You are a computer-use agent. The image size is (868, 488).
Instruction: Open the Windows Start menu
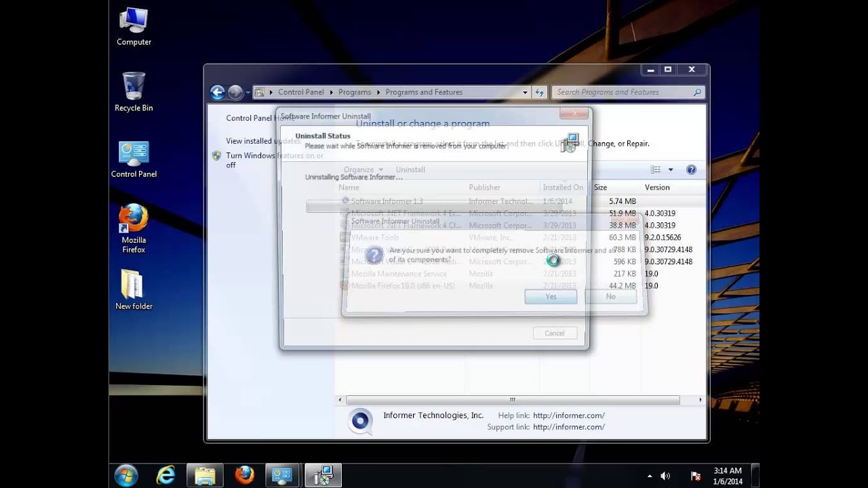click(x=126, y=475)
